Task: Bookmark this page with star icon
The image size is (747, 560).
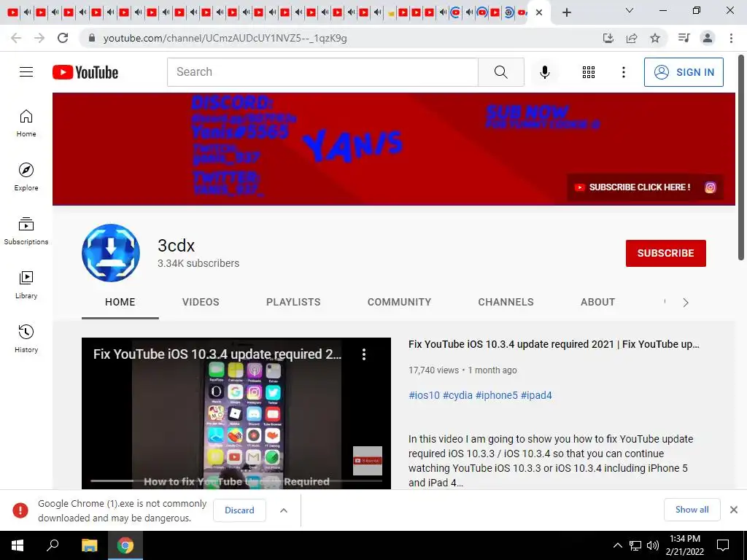Action: click(655, 38)
